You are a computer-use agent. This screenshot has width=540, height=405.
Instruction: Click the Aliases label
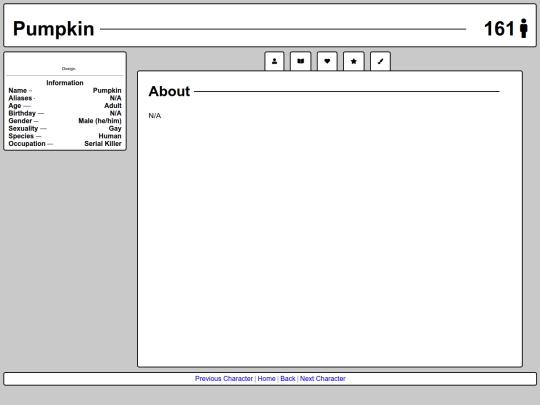click(20, 98)
